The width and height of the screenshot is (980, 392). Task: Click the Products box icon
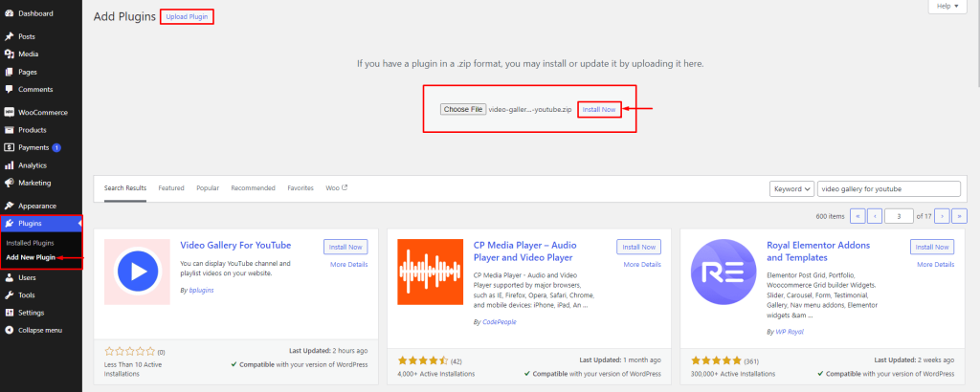10,130
